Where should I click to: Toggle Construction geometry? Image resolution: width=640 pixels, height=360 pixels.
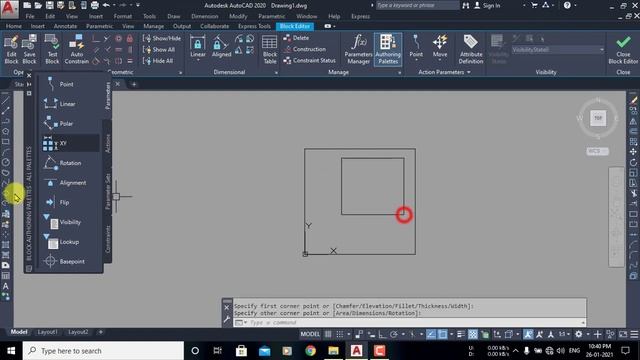coord(304,49)
